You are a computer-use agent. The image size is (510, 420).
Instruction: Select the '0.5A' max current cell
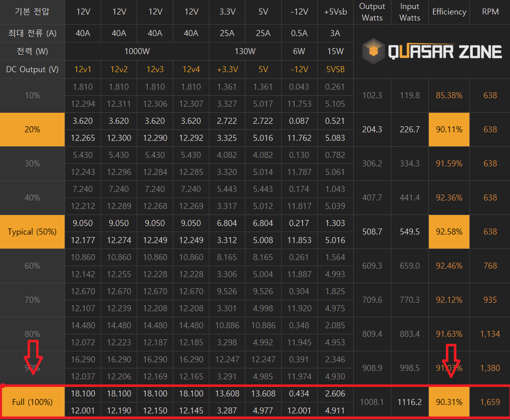click(x=299, y=33)
